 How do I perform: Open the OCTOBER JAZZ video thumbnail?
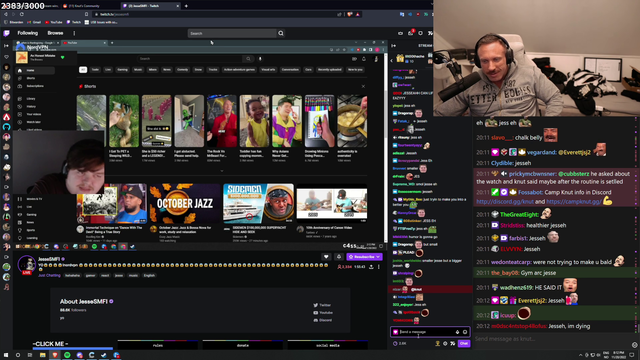click(185, 203)
